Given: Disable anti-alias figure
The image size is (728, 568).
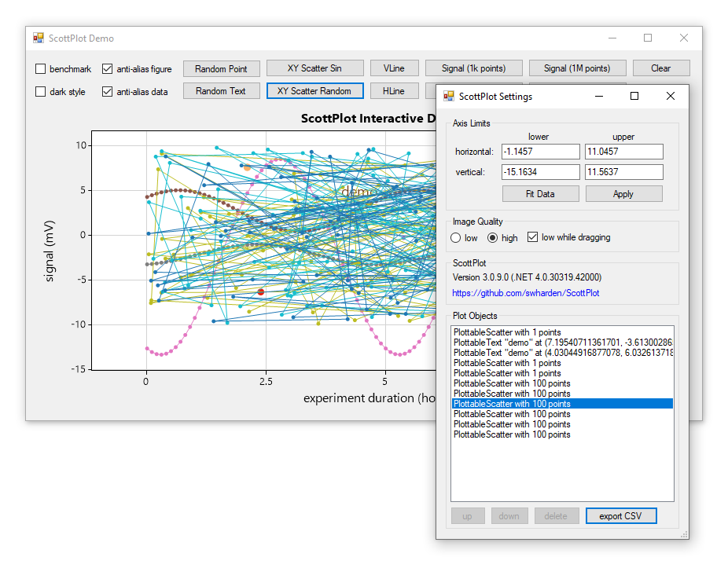Looking at the screenshot, I should click(x=107, y=69).
